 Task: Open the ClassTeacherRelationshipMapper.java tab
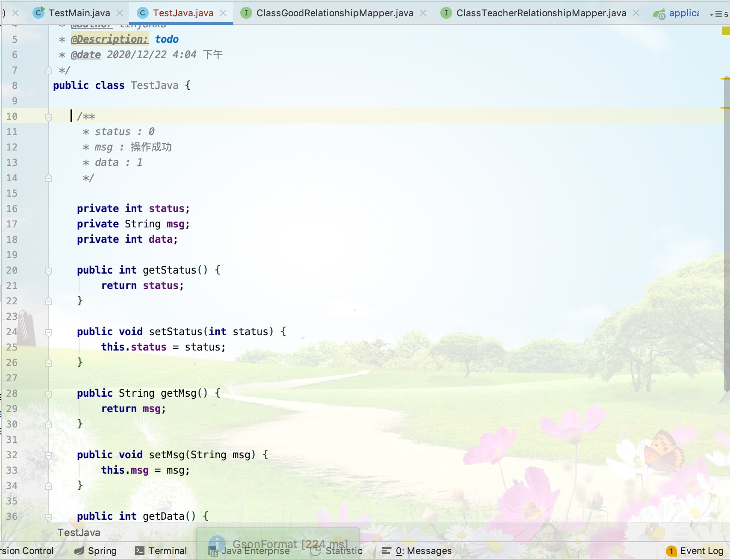tap(541, 13)
